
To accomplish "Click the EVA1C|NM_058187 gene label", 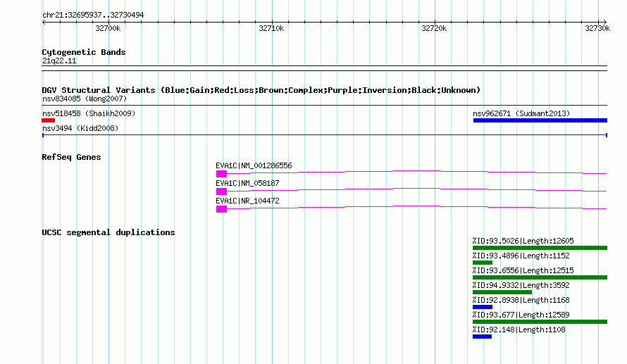I will click(247, 183).
